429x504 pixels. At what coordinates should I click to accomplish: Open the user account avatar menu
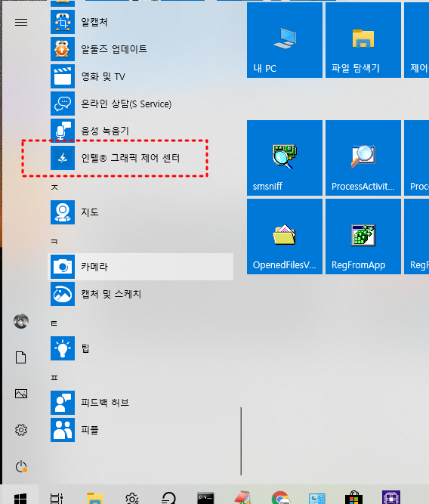21,321
